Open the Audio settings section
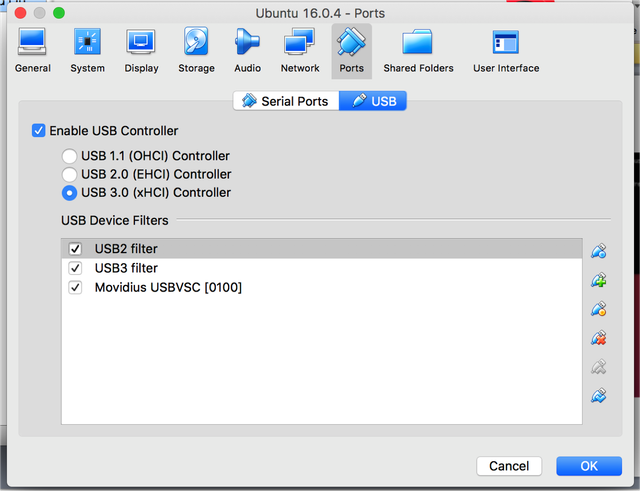The image size is (640, 491). [x=247, y=51]
